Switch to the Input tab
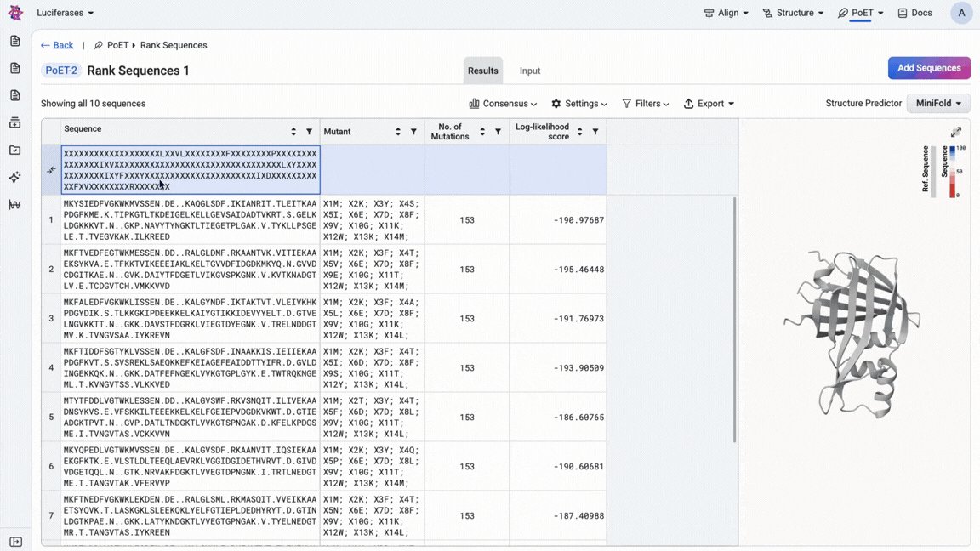Image resolution: width=980 pixels, height=551 pixels. pyautogui.click(x=530, y=71)
